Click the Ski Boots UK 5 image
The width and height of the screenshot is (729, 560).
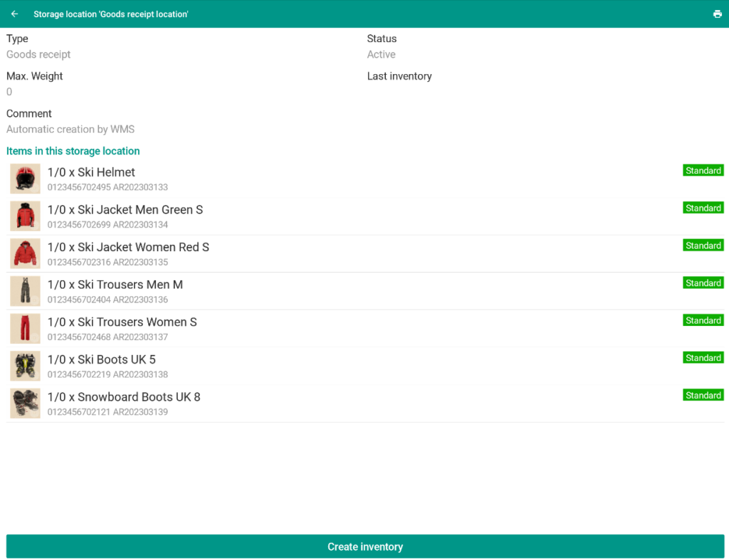pos(25,366)
